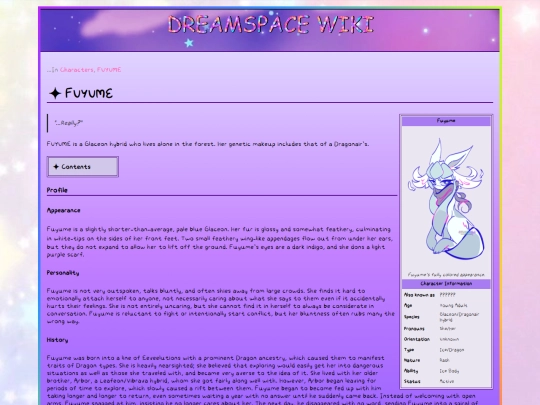Click the Character Information infobox header
This screenshot has height=405, width=540.
(446, 284)
